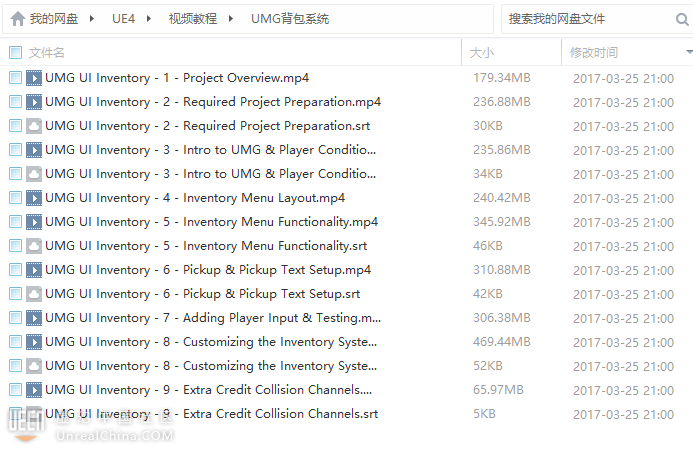Click video icon for 5 - Inventory Menu Functionality.mp4
Screen dimensions: 693x451
[x=34, y=222]
